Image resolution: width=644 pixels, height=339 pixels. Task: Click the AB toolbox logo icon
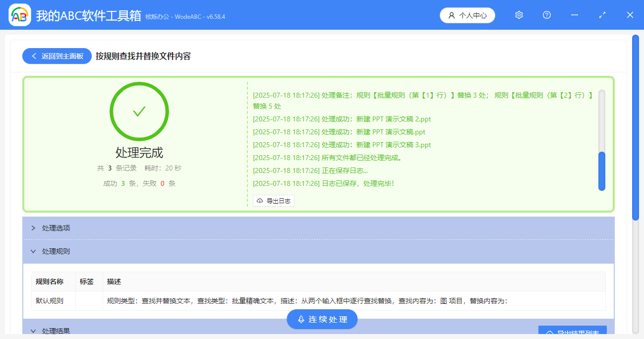coord(19,15)
